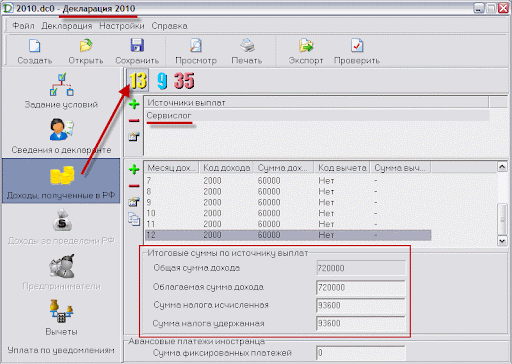Open Сведения о декларанте section

point(61,136)
